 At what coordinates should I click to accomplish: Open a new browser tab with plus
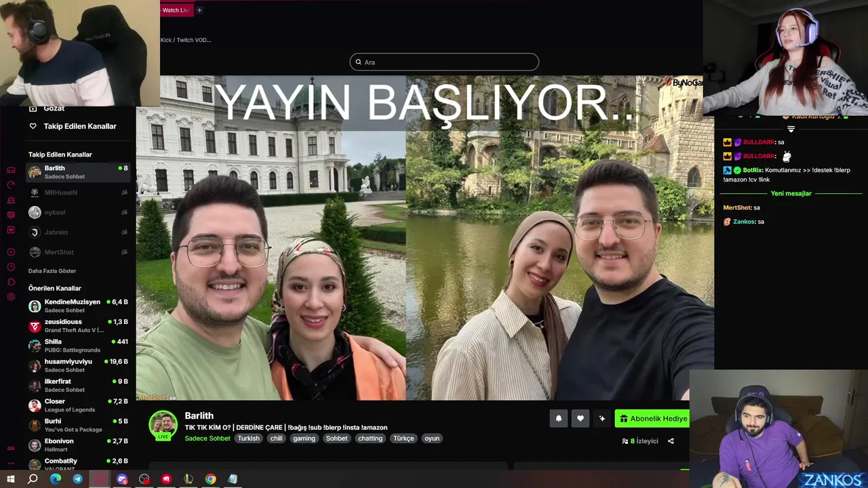[x=199, y=10]
